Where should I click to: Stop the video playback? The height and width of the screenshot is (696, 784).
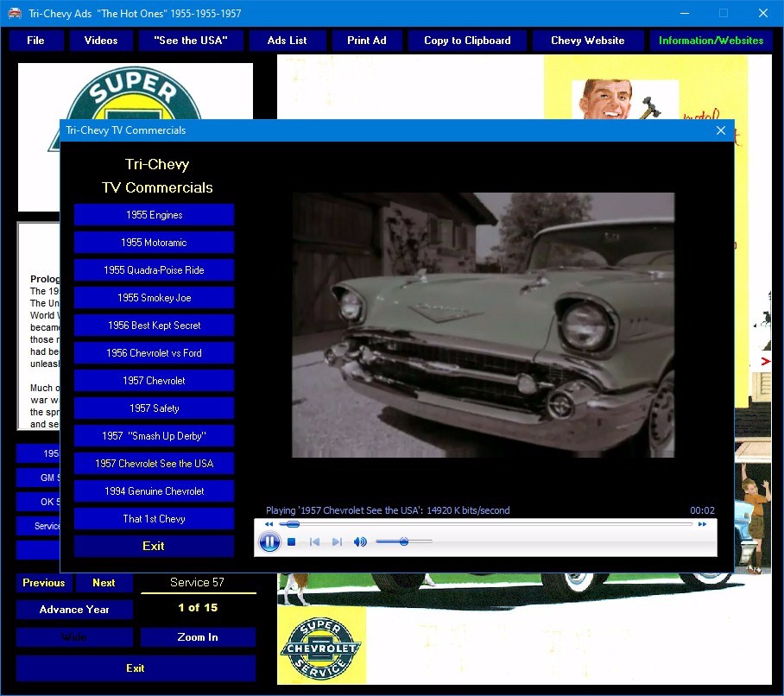[x=292, y=541]
